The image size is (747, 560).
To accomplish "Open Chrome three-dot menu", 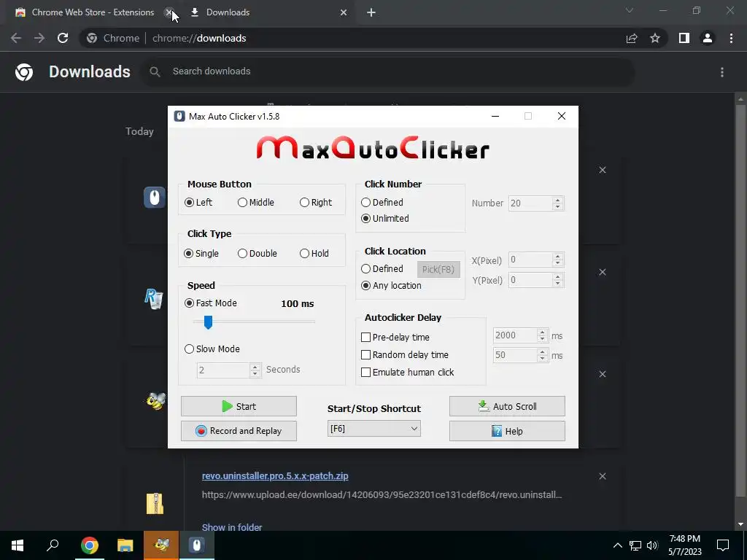I will click(731, 38).
